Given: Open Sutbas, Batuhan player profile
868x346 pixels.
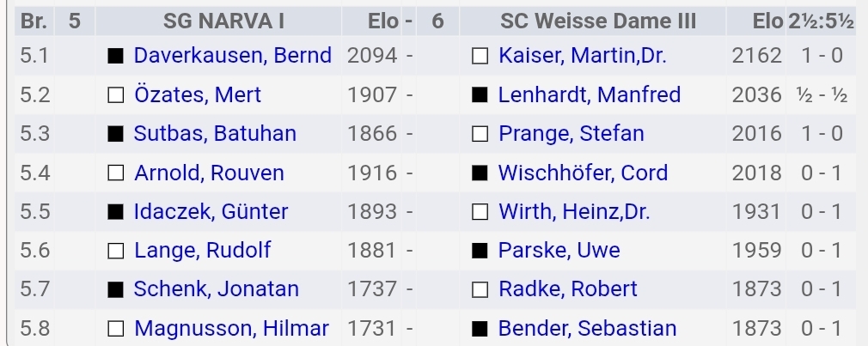Looking at the screenshot, I should (x=215, y=134).
